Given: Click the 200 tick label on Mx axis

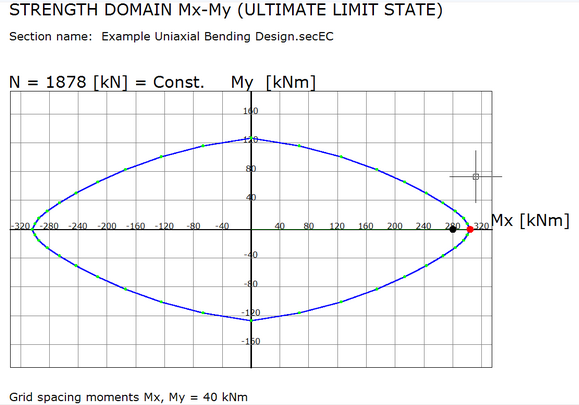Looking at the screenshot, I should pyautogui.click(x=394, y=226).
